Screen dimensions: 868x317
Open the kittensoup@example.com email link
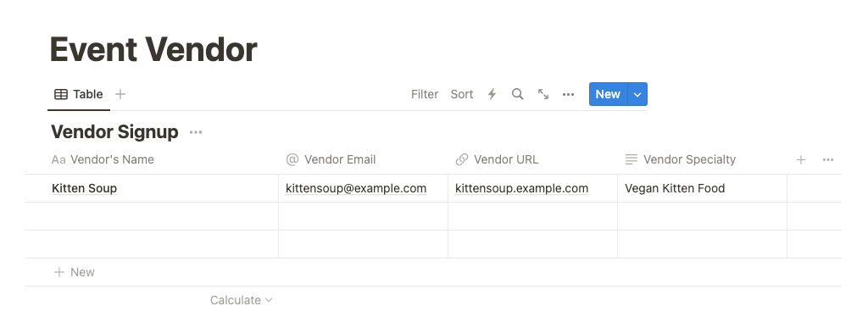pyautogui.click(x=356, y=188)
